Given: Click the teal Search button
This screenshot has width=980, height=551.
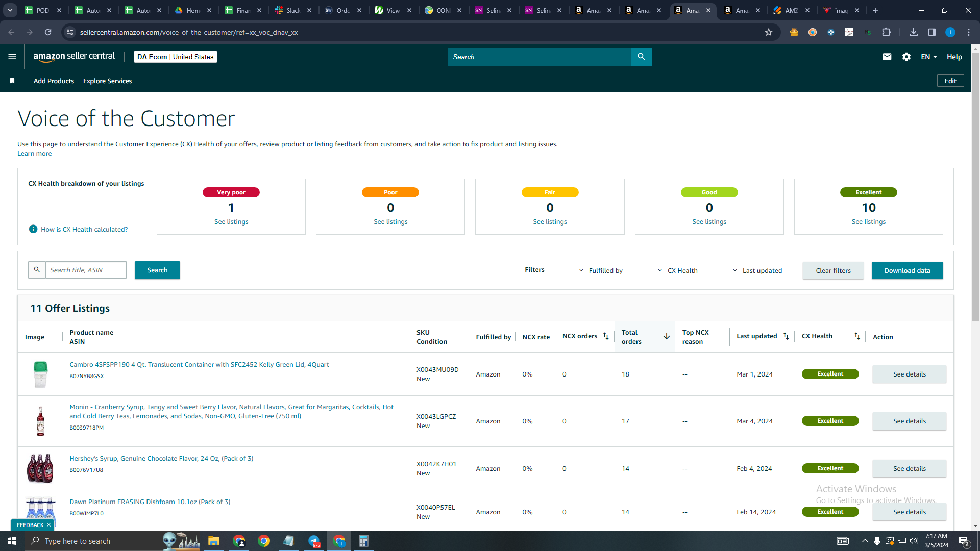Looking at the screenshot, I should point(157,270).
